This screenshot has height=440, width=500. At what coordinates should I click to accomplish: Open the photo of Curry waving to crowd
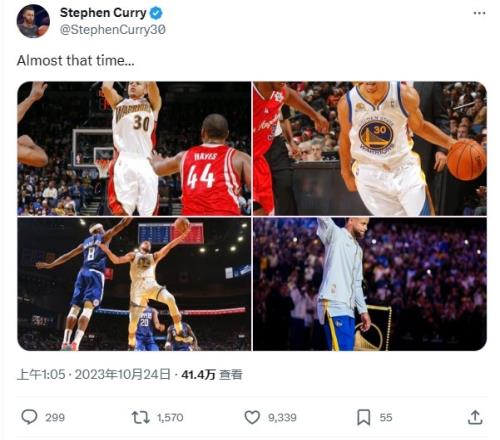[x=370, y=284]
